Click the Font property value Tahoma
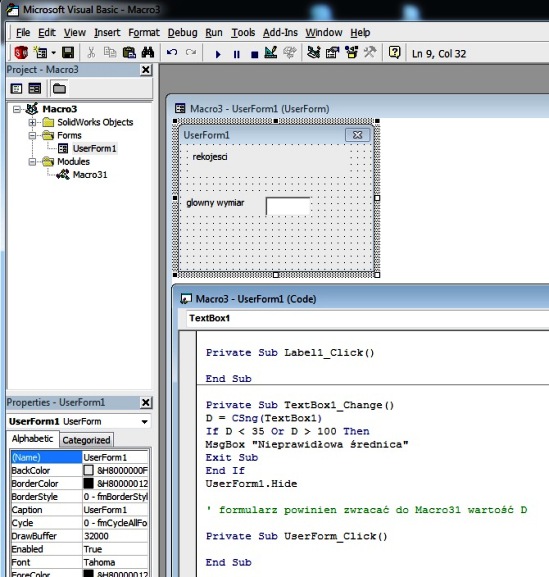 pyautogui.click(x=116, y=562)
